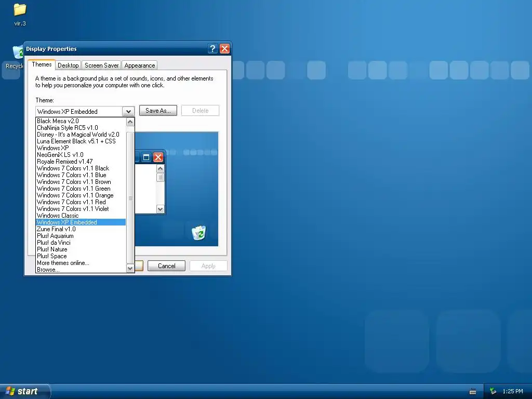Click Save As button
Image resolution: width=532 pixels, height=399 pixels.
158,111
